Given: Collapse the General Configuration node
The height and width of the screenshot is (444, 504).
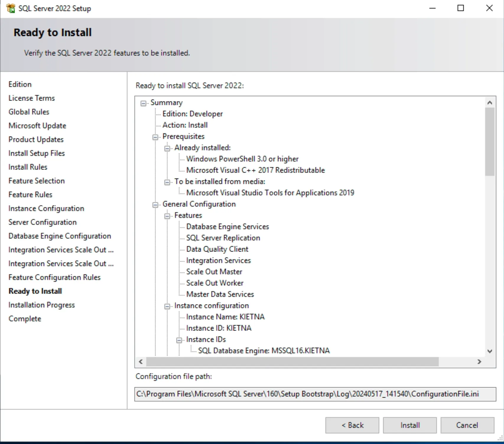Looking at the screenshot, I should [x=155, y=205].
